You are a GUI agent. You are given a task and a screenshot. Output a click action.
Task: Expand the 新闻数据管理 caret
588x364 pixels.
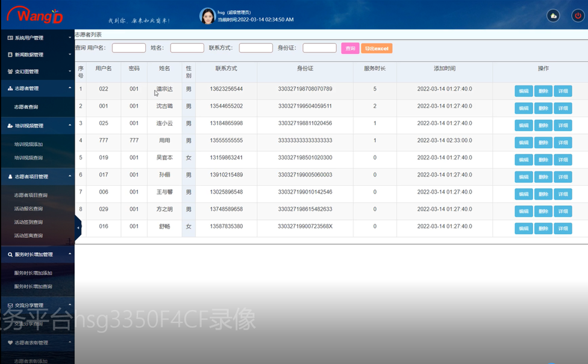tap(70, 54)
